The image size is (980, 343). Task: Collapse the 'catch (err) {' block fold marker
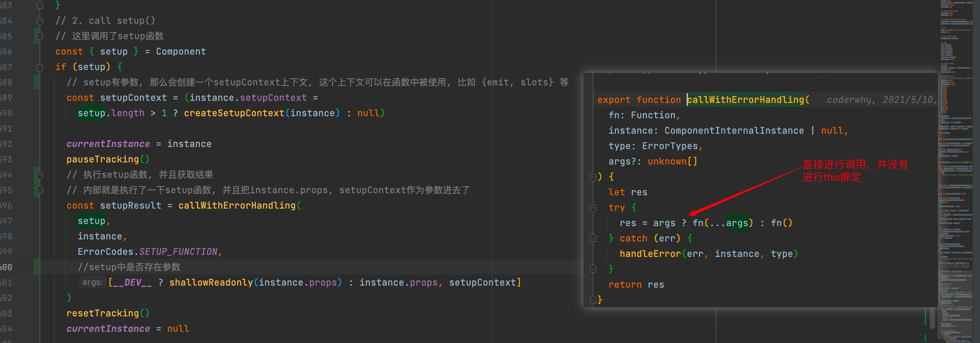(593, 239)
